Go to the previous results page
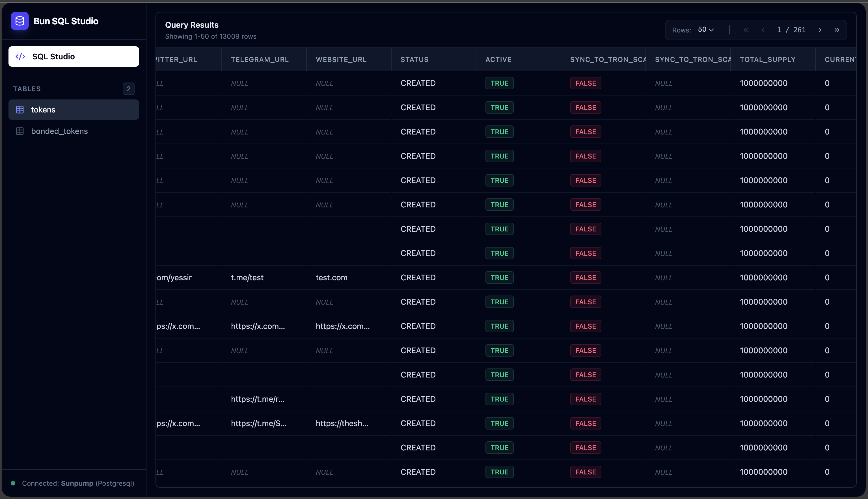The image size is (868, 499). 763,30
